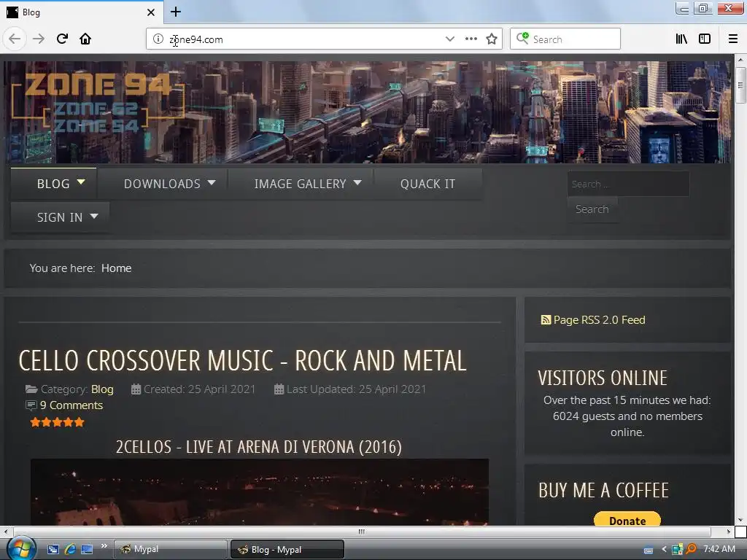Open the IMAGE GALLERY menu
This screenshot has width=747, height=560.
pyautogui.click(x=301, y=184)
